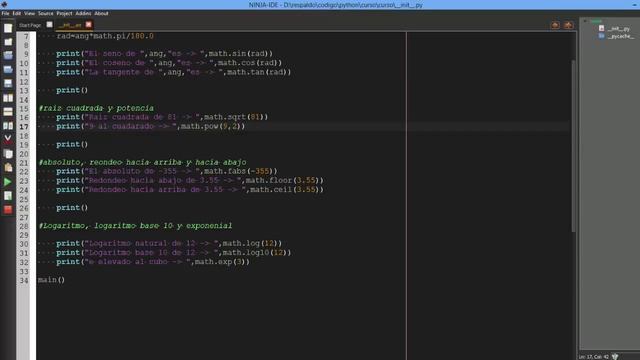Click math.sin(rad) on line 9
Screen dimensions: 640x360
[x=238, y=53]
